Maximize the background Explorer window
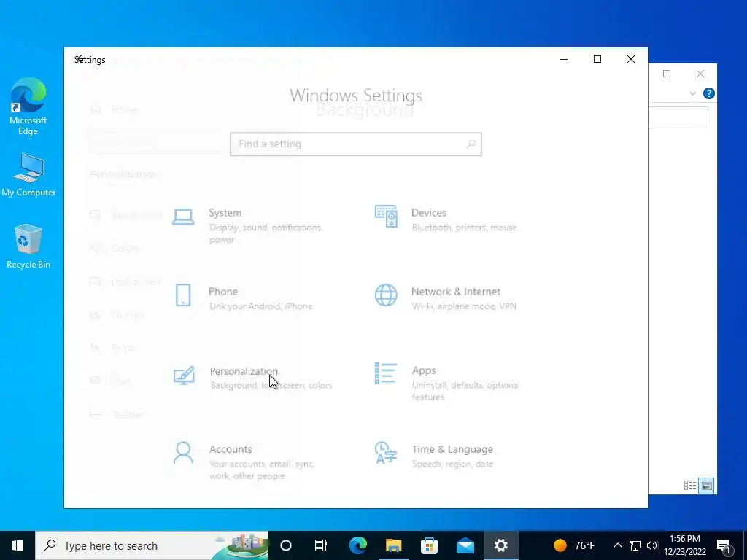 click(x=667, y=74)
